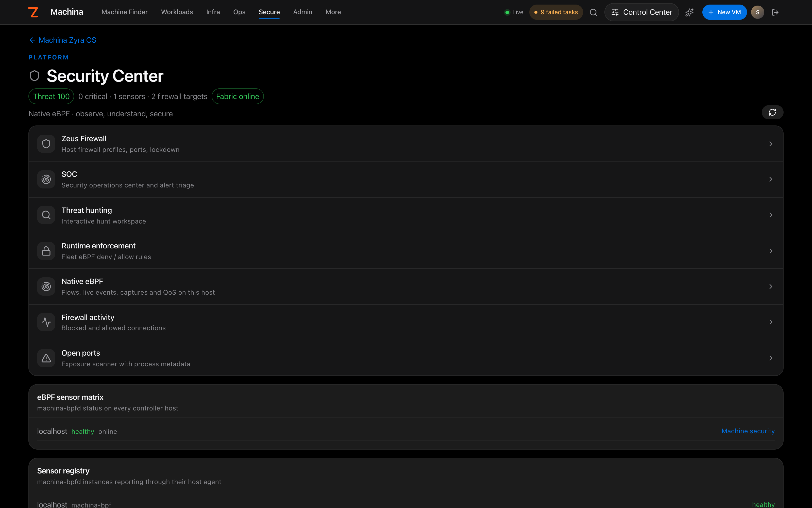Expand the Native eBPF row chevron
Image resolution: width=812 pixels, height=508 pixels.
(770, 287)
